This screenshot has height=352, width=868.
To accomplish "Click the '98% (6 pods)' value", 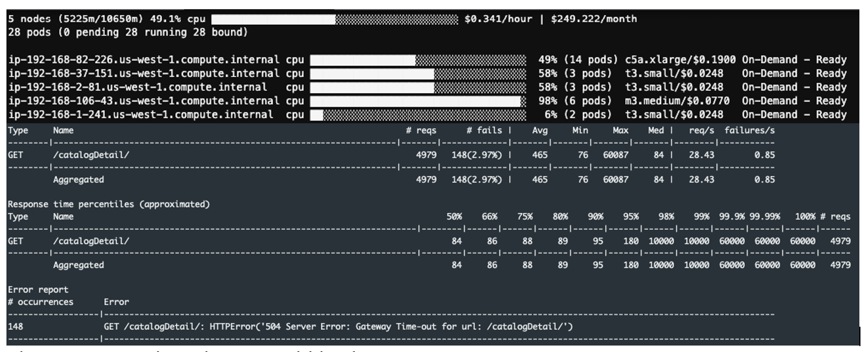I will pyautogui.click(x=575, y=101).
